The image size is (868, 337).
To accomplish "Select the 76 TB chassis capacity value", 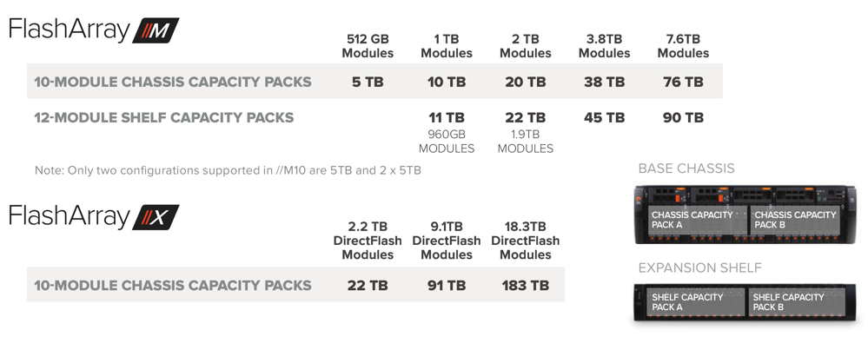I will click(x=683, y=82).
